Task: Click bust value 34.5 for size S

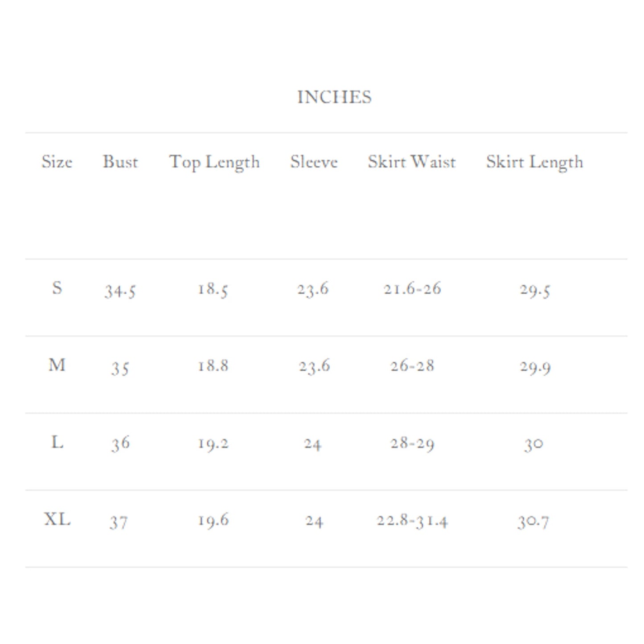Action: tap(120, 291)
